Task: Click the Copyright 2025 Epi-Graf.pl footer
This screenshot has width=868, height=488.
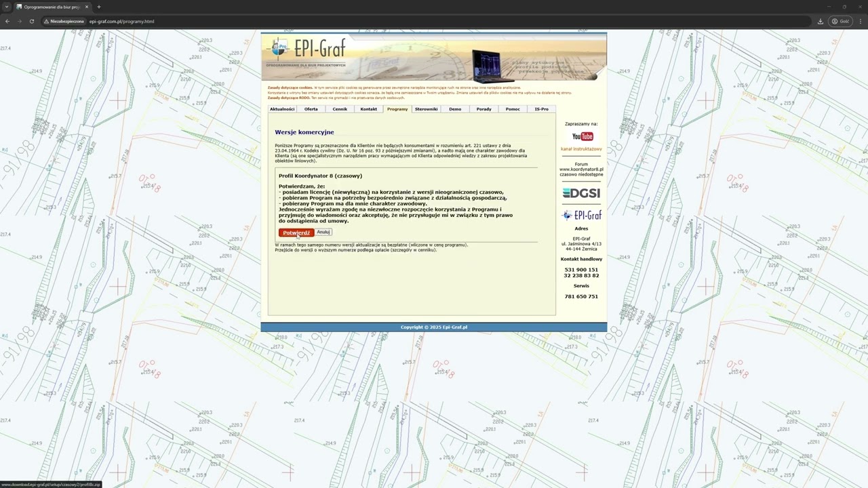Action: coord(434,327)
